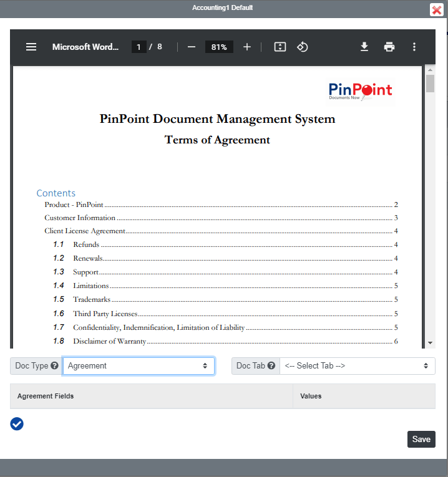Click the Values column header
The height and width of the screenshot is (477, 448).
364,396
